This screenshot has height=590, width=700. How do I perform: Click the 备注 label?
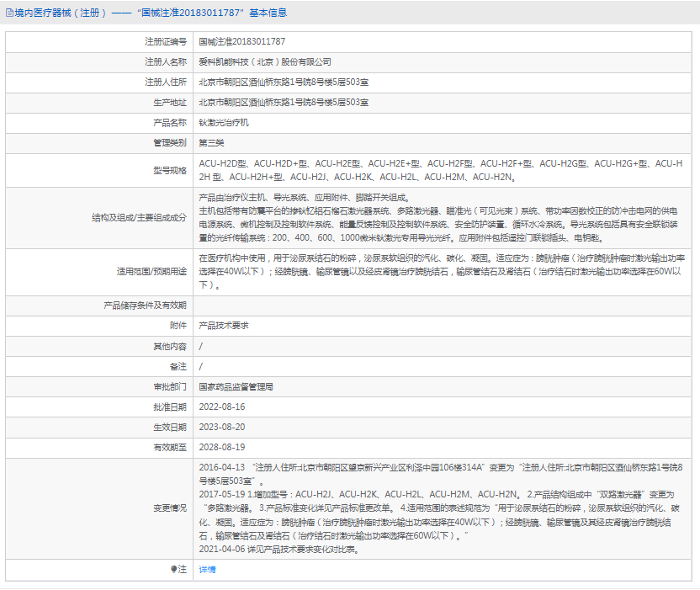tap(178, 367)
